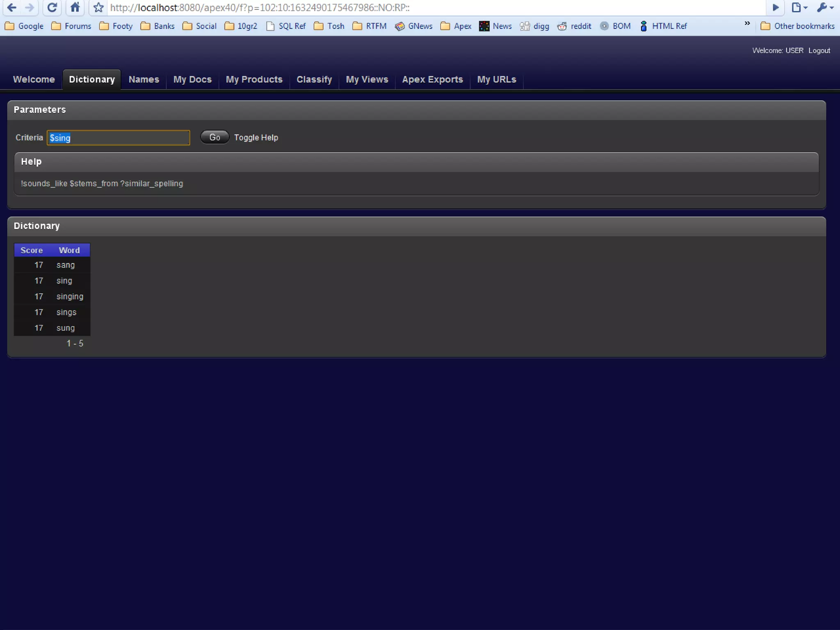Open the page menu icon
The width and height of the screenshot is (840, 630).
pyautogui.click(x=799, y=7)
